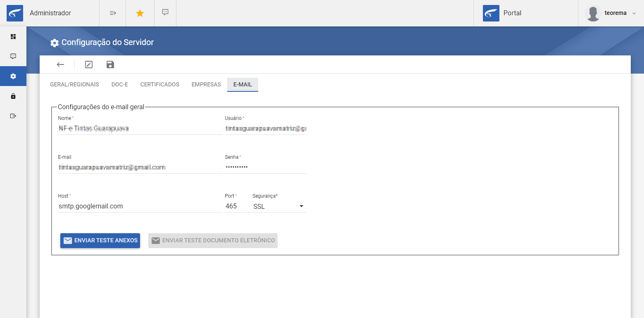Click the Port field showing 465
This screenshot has width=644, height=318.
click(x=238, y=206)
